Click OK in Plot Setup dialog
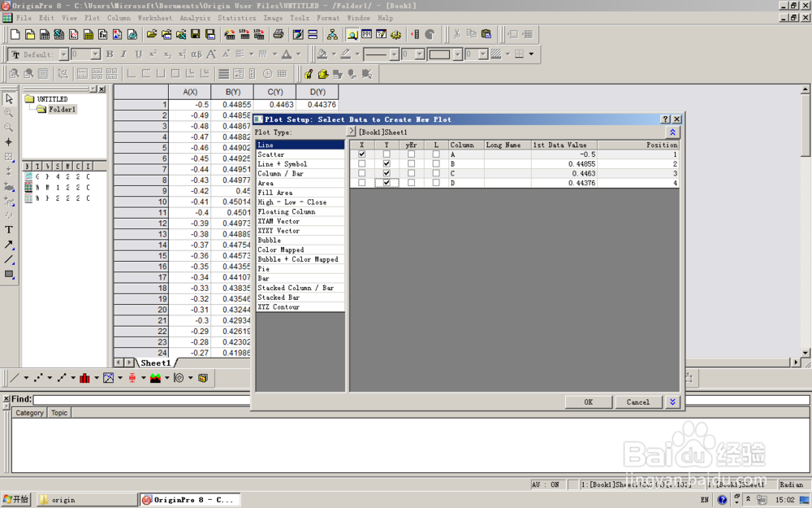This screenshot has height=508, width=812. (588, 402)
